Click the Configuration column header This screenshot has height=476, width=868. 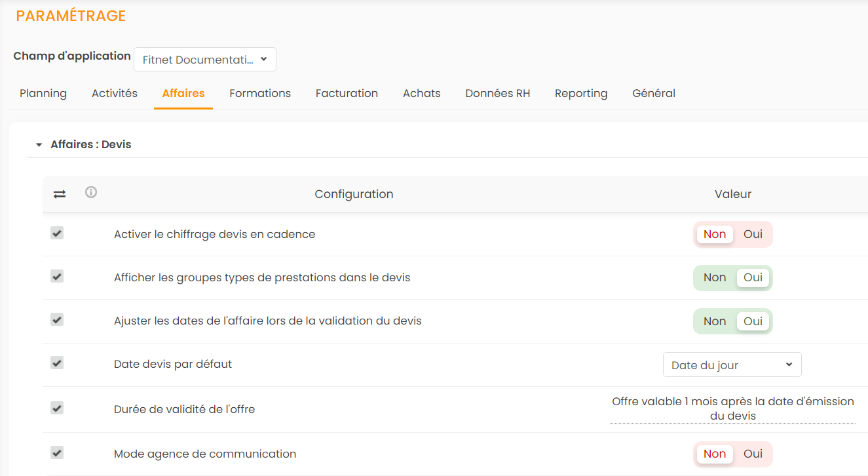(354, 194)
